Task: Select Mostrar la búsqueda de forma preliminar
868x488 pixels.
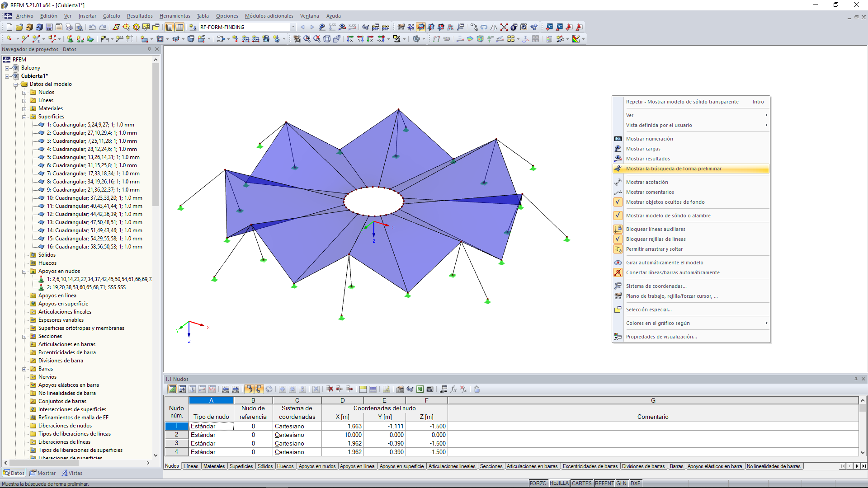Action: coord(674,169)
